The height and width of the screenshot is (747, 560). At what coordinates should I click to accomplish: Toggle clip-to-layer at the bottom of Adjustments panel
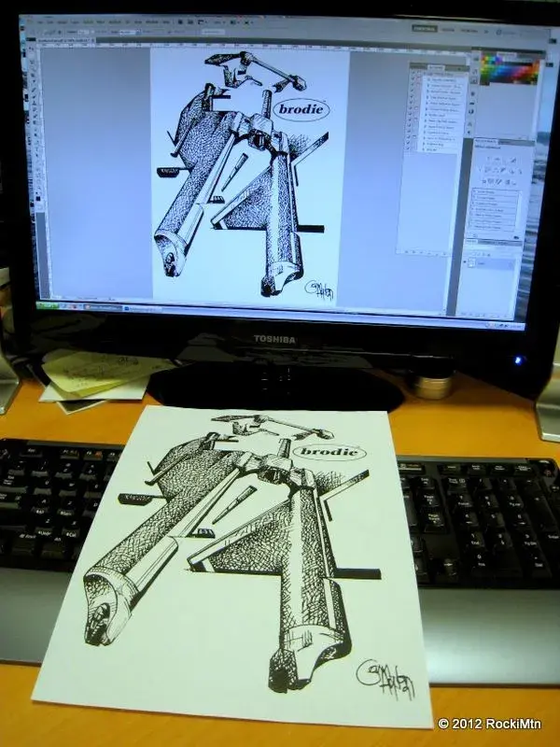click(516, 238)
